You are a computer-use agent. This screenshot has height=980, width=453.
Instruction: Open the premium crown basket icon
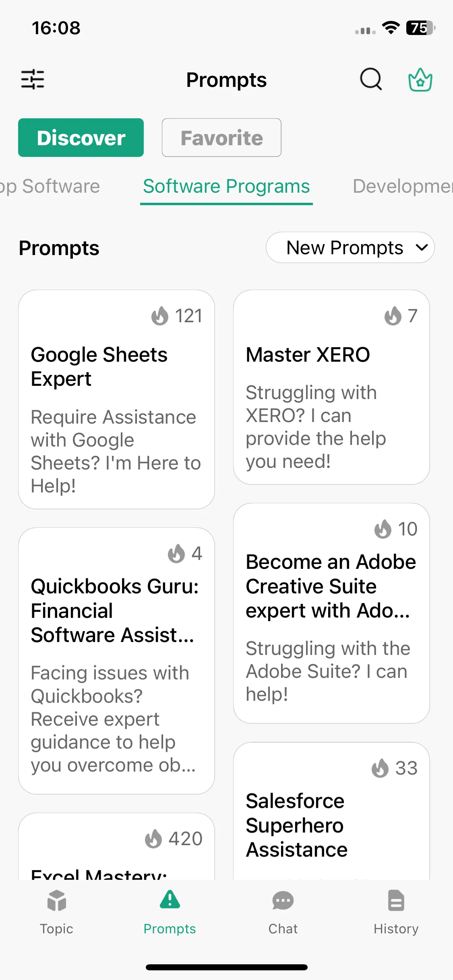pos(420,80)
